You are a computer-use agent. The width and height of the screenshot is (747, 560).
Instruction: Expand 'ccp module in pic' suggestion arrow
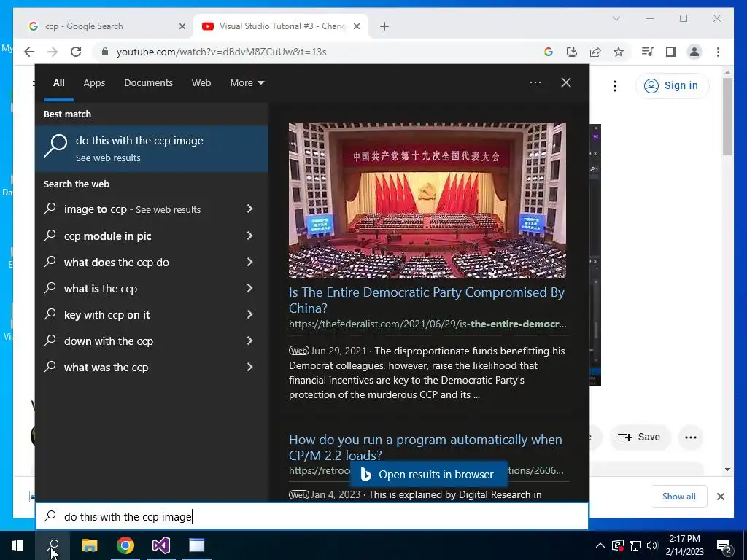(249, 236)
